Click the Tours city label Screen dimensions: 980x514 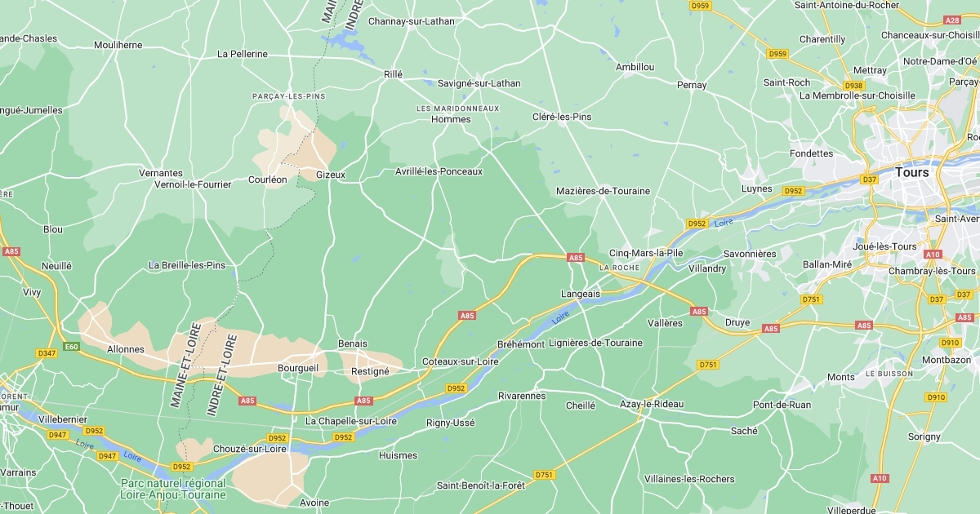coord(912,172)
